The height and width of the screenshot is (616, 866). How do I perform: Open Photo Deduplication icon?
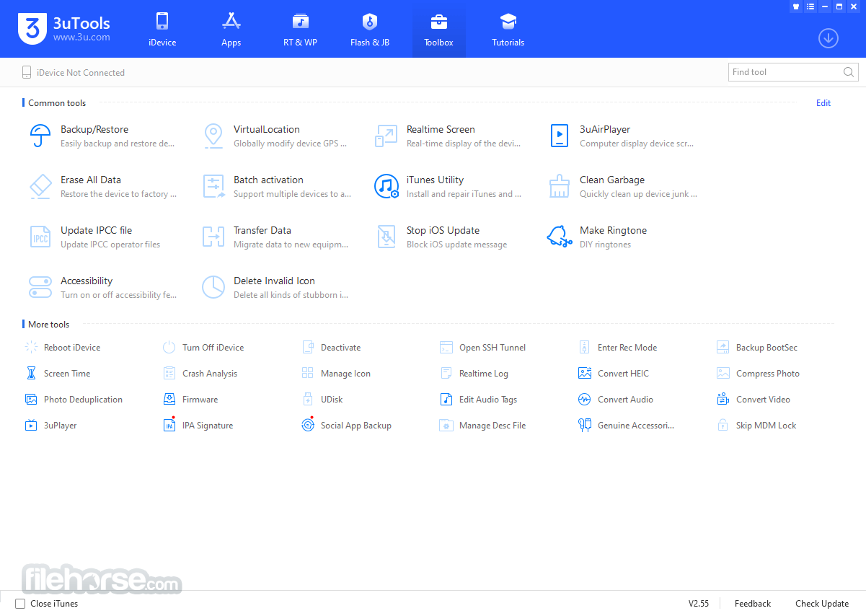[x=31, y=399]
